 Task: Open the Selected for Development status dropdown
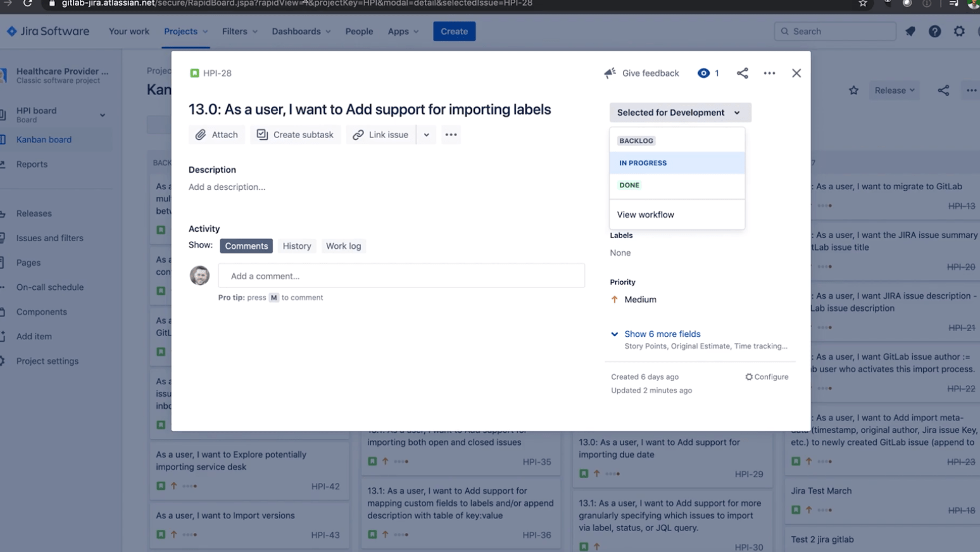pyautogui.click(x=679, y=112)
